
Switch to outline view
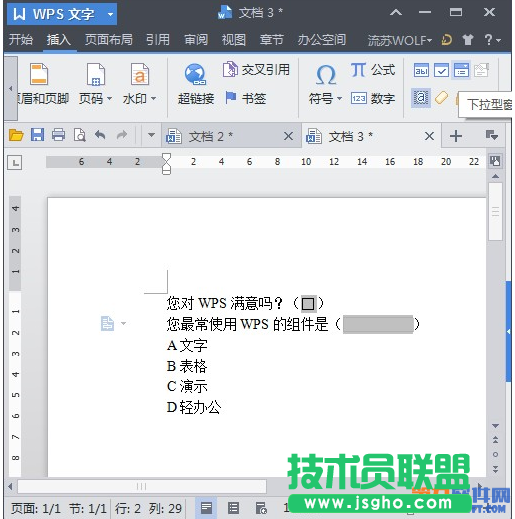[233, 508]
